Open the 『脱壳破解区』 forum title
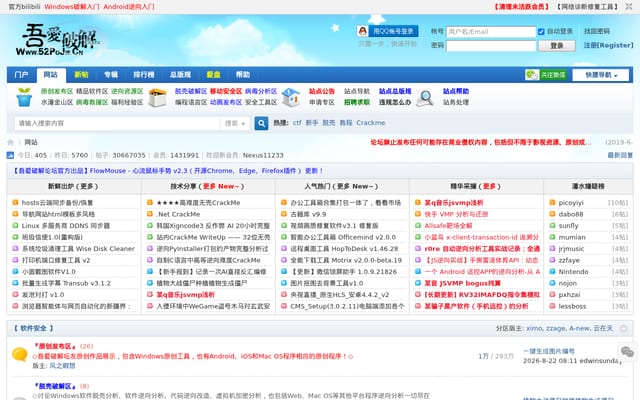Viewport: 640px width, 400px height. (x=55, y=386)
